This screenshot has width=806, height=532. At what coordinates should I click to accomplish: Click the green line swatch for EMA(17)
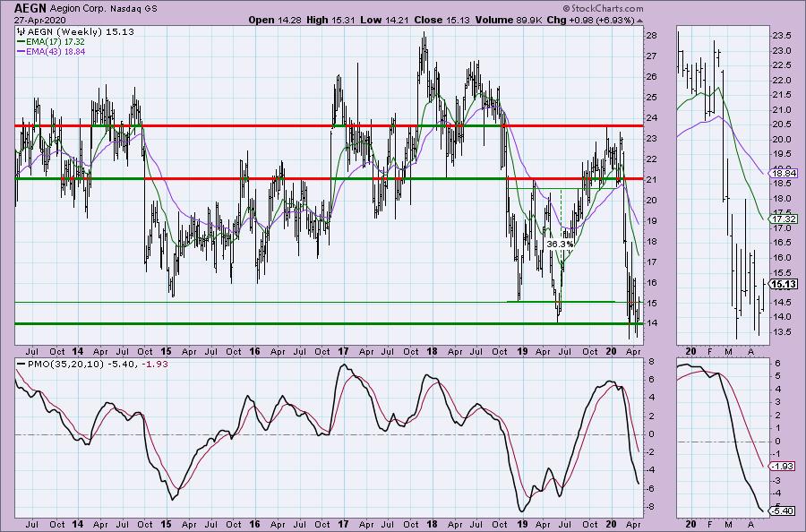[x=21, y=42]
